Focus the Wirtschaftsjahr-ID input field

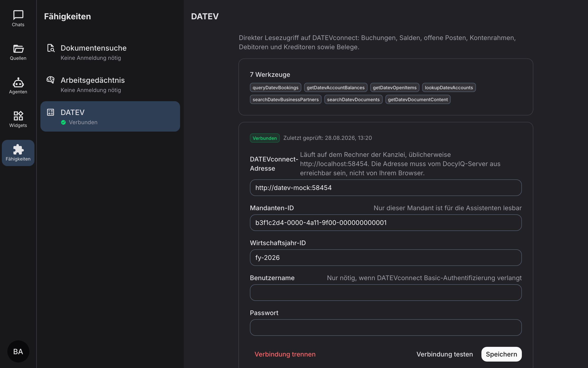click(x=386, y=258)
